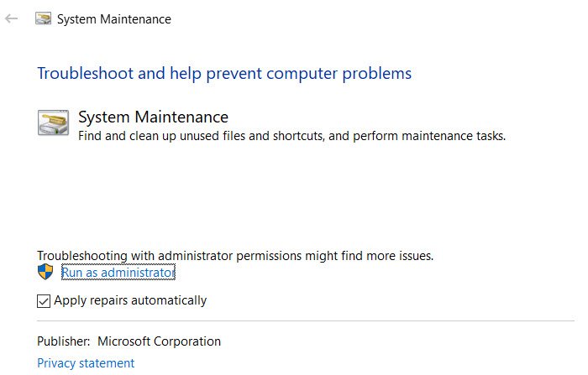Click the word Troubleshoot in the blue heading

[85, 74]
